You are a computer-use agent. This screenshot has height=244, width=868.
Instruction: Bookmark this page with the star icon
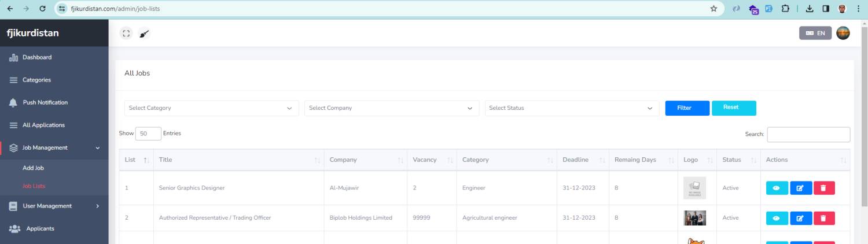pyautogui.click(x=714, y=9)
